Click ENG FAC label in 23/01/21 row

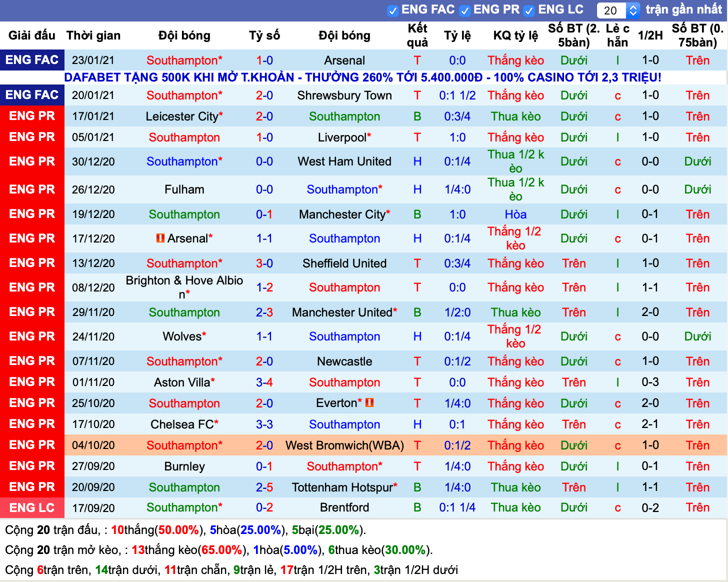(32, 60)
